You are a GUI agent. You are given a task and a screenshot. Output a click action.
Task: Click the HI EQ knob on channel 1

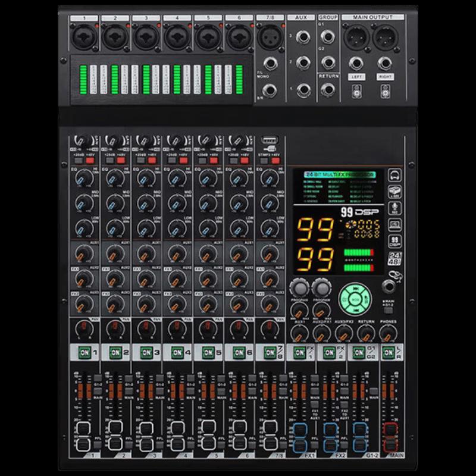[84, 178]
